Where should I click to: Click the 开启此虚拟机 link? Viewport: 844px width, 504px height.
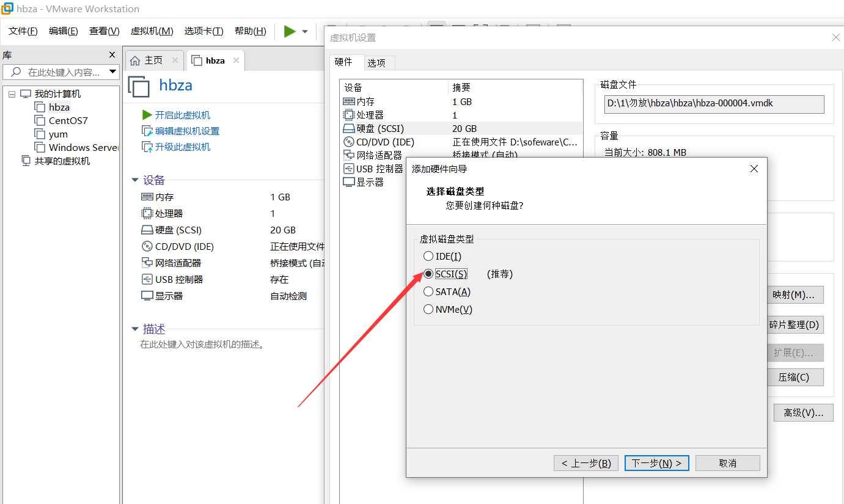click(183, 115)
